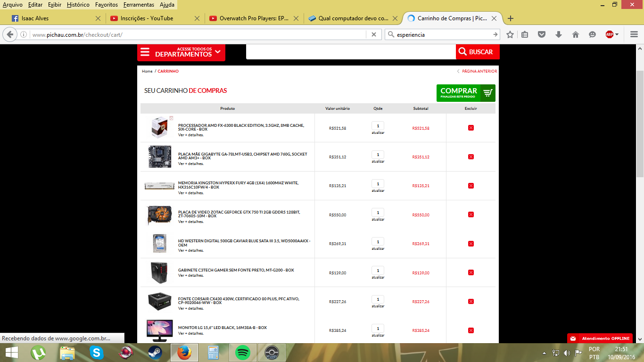Remove the Western Digital 500GB HD
Image resolution: width=644 pixels, height=362 pixels.
coord(471,244)
